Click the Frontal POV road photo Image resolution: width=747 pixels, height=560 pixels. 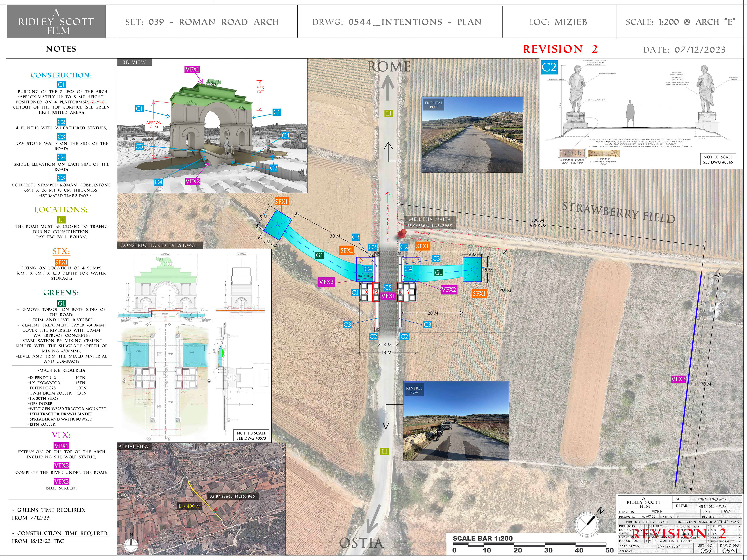(472, 134)
